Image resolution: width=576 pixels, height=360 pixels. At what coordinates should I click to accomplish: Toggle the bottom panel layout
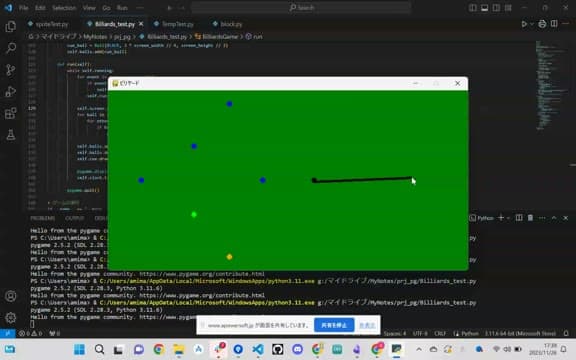485,8
